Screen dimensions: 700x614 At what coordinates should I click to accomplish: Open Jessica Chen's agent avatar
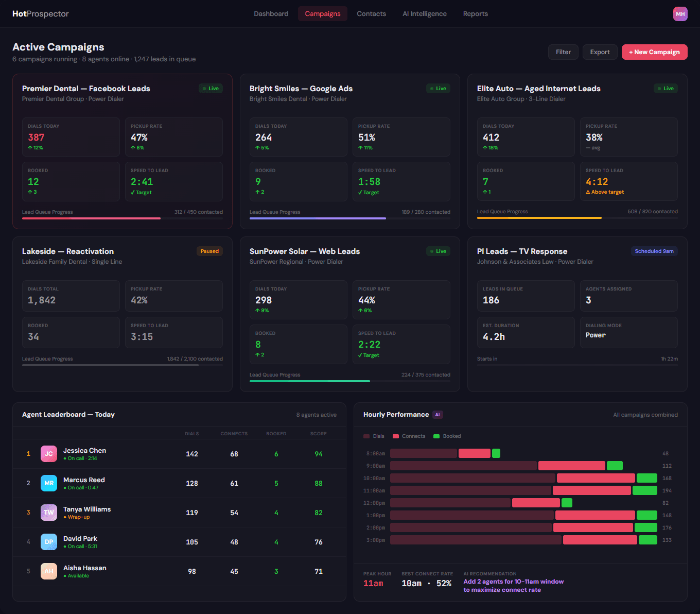48,454
